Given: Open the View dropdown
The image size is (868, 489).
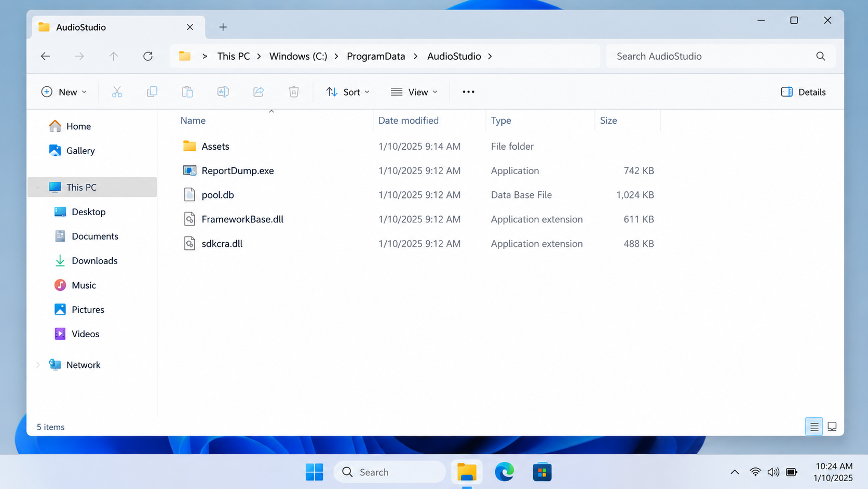Looking at the screenshot, I should [x=414, y=92].
